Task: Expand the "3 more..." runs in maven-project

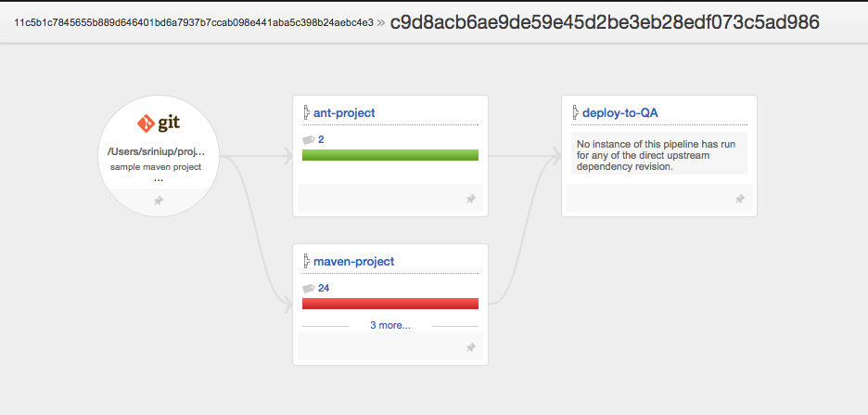Action: tap(389, 326)
